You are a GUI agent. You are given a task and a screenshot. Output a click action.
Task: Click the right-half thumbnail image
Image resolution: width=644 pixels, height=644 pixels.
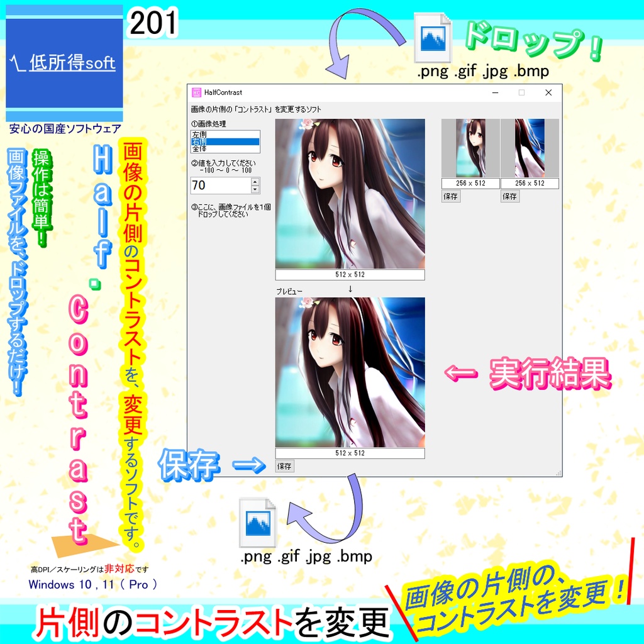pos(530,148)
